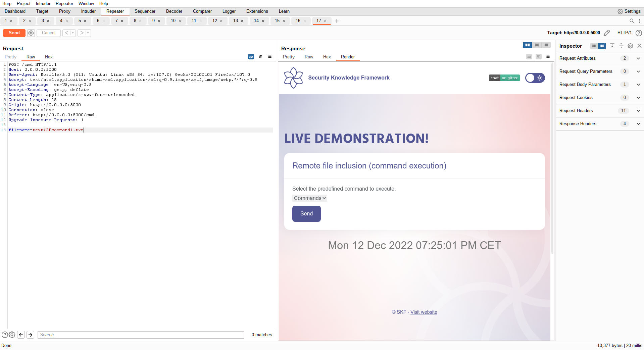The width and height of the screenshot is (644, 350).
Task: Go to previous search match arrow
Action: (21, 335)
